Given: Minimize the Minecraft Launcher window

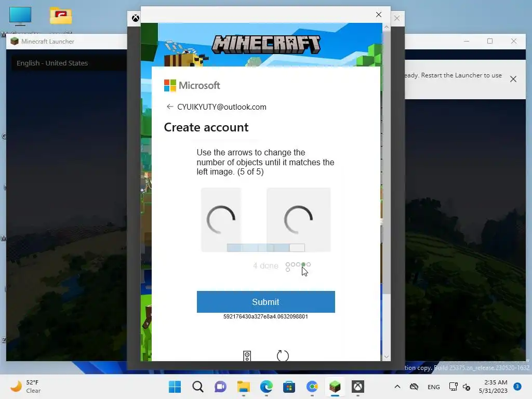Looking at the screenshot, I should (467, 41).
